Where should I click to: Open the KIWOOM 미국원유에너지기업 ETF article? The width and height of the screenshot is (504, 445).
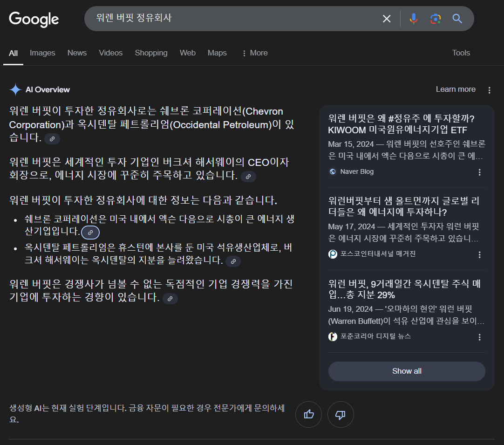[x=401, y=124]
